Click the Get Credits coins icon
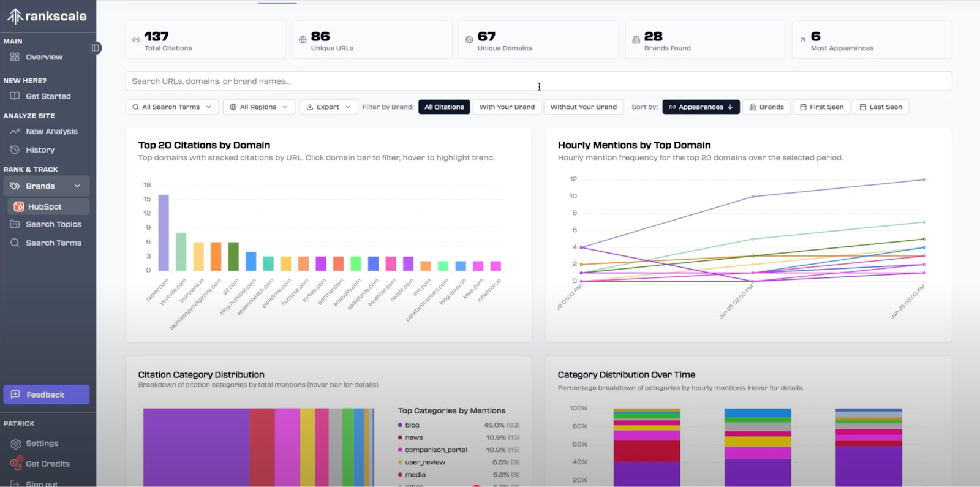 tap(15, 464)
